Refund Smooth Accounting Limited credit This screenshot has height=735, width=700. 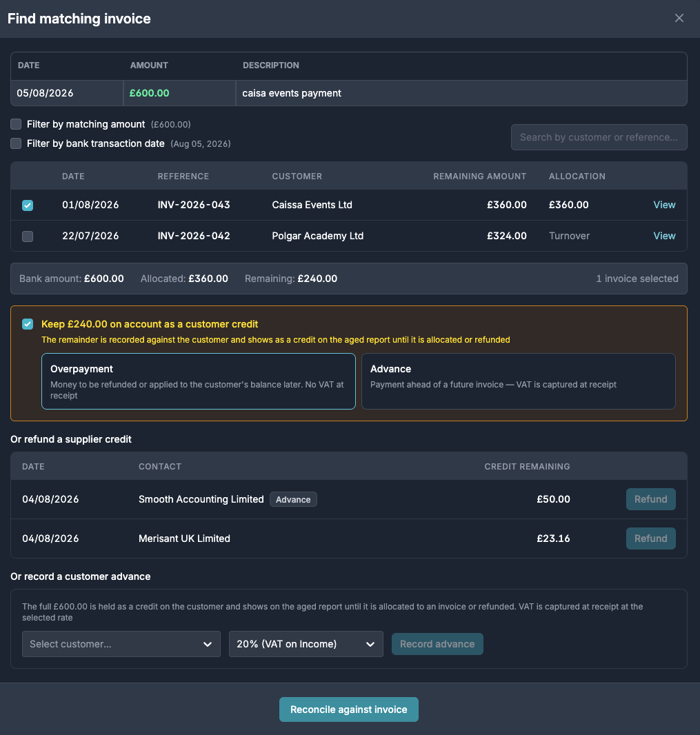pos(650,499)
